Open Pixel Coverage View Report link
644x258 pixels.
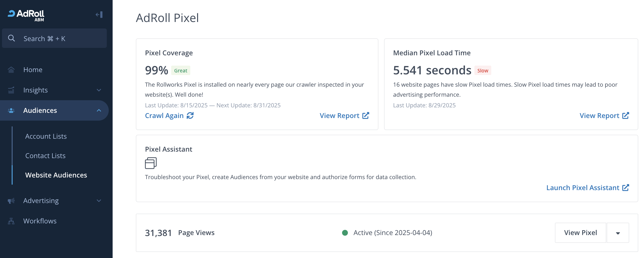(x=344, y=116)
